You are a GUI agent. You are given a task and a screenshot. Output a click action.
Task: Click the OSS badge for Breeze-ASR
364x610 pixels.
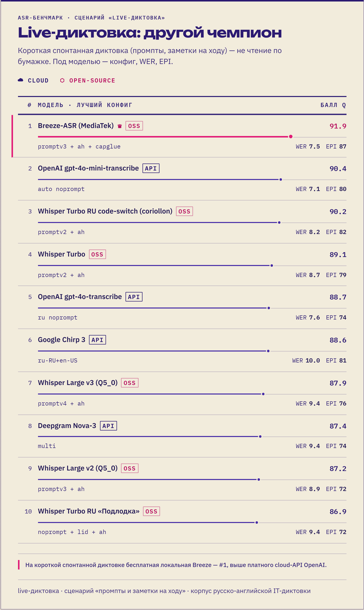pyautogui.click(x=134, y=126)
